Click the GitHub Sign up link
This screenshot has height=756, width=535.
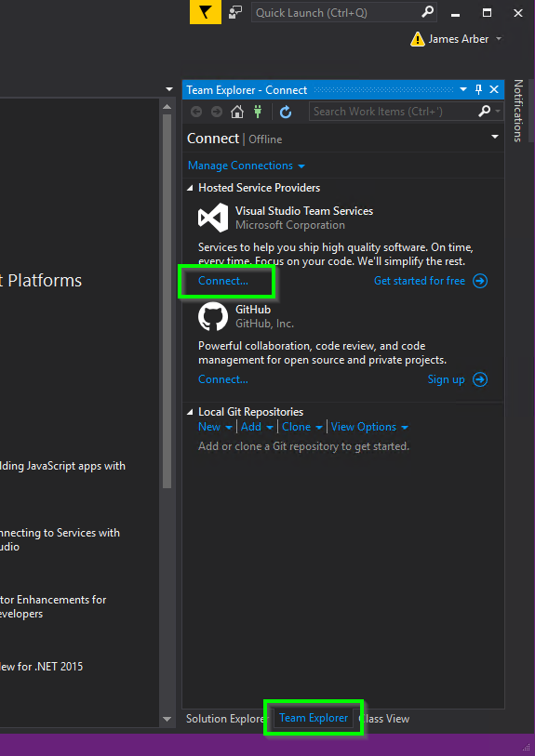tap(447, 379)
